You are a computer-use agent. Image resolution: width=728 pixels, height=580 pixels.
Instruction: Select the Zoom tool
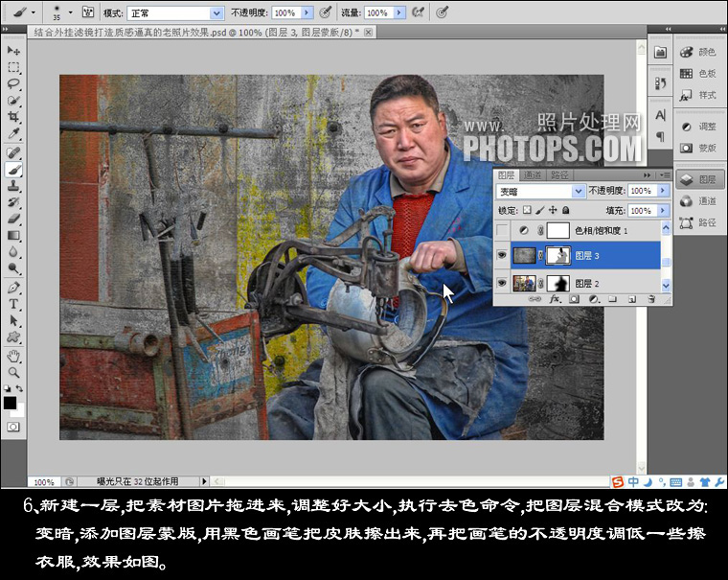pos(13,373)
